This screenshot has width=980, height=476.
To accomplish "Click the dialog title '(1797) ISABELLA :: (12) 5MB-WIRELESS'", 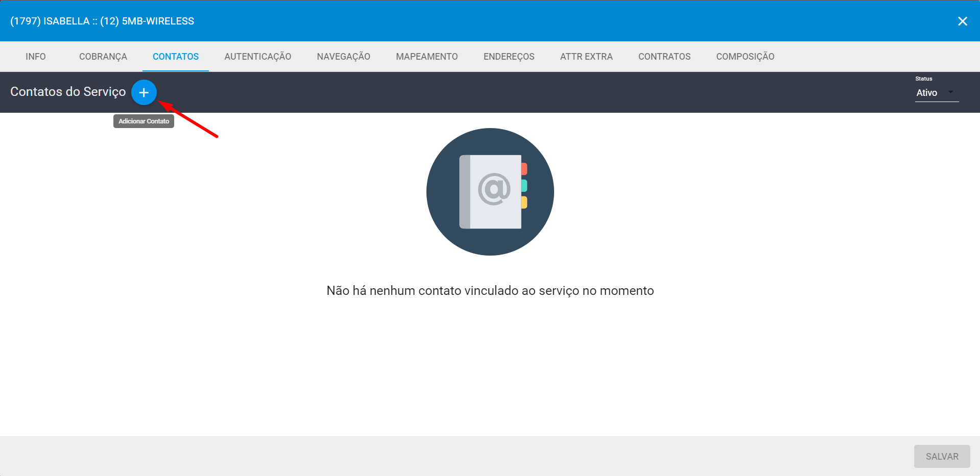I will [102, 21].
